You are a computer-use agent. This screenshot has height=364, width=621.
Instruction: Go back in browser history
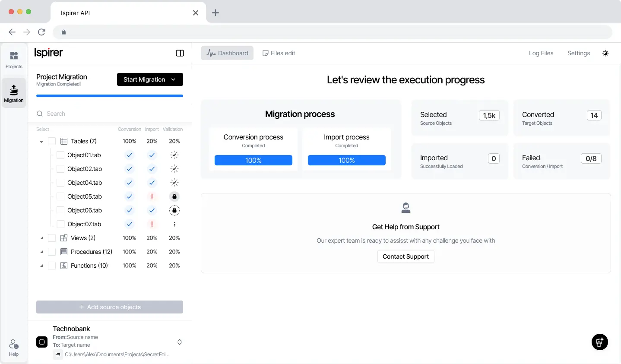12,32
